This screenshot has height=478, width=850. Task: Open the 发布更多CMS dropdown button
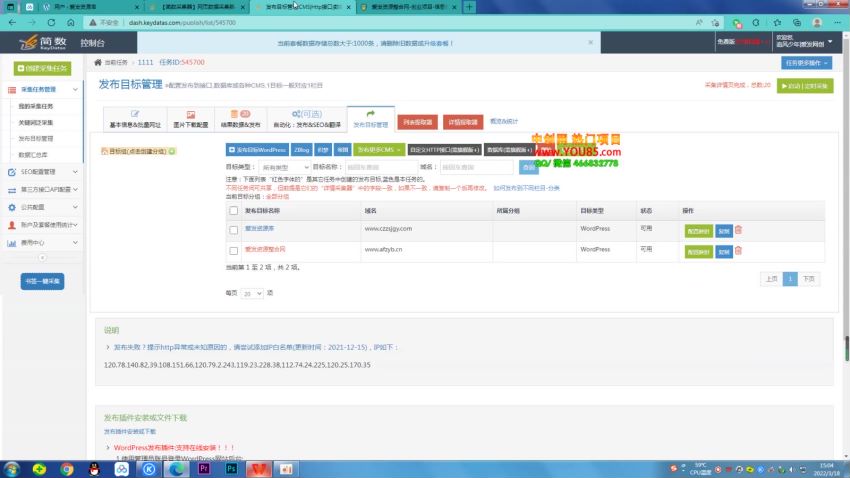[379, 150]
